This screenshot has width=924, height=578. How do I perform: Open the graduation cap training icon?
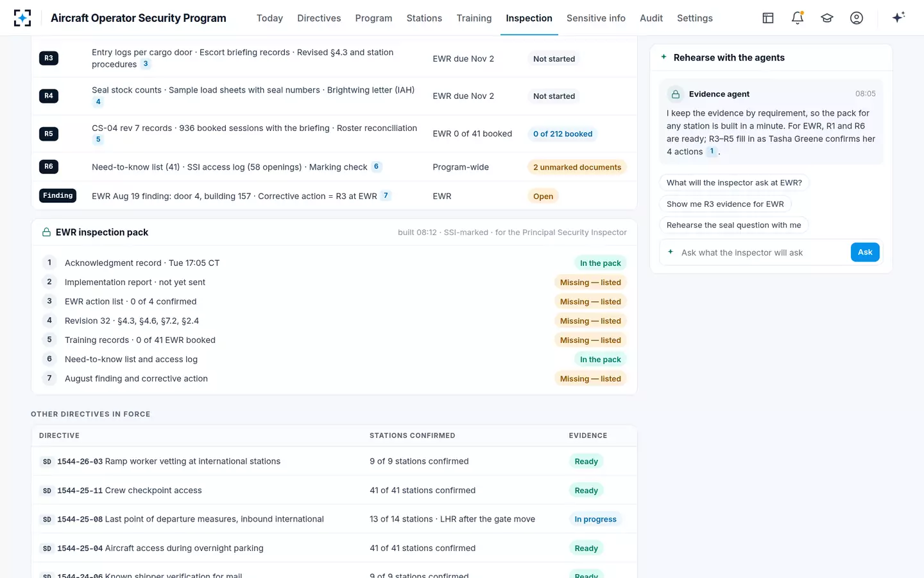click(827, 18)
